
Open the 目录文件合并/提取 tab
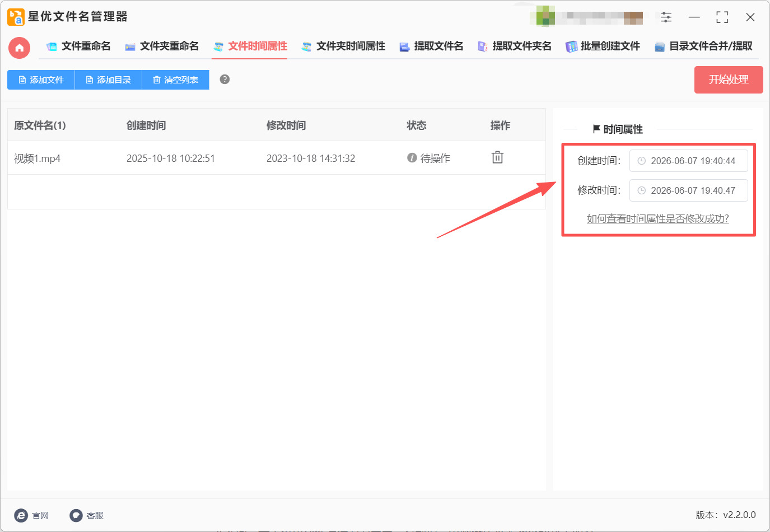coord(703,46)
